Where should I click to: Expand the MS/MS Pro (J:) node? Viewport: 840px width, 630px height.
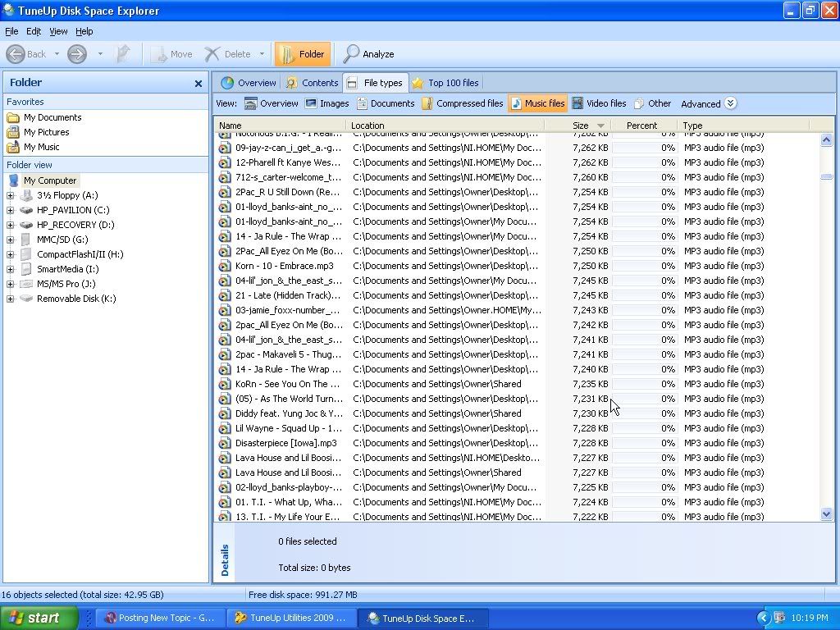[x=10, y=284]
